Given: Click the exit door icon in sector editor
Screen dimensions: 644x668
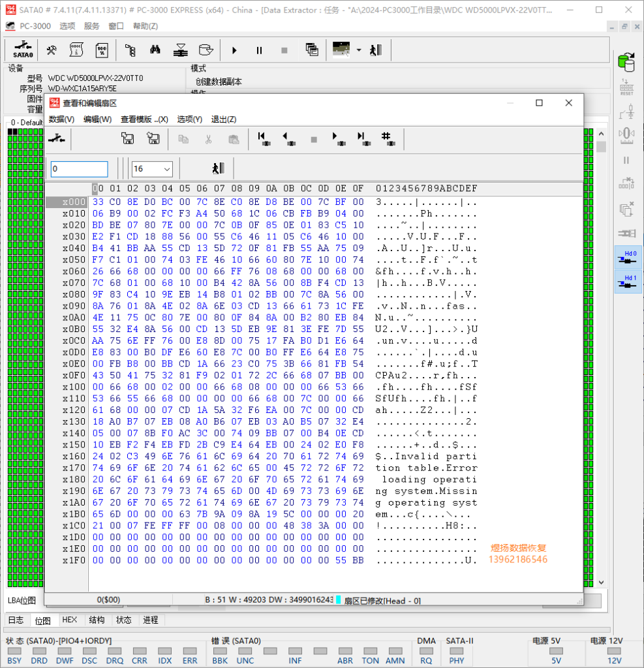Looking at the screenshot, I should pyautogui.click(x=219, y=168).
